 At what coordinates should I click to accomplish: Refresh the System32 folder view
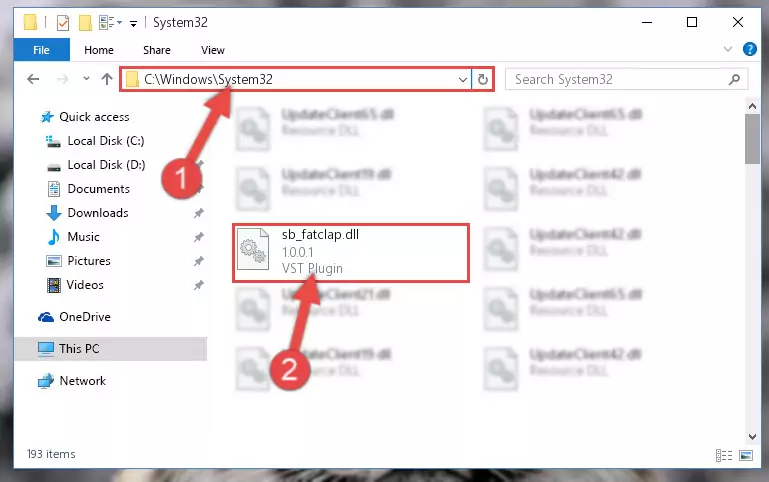point(483,79)
